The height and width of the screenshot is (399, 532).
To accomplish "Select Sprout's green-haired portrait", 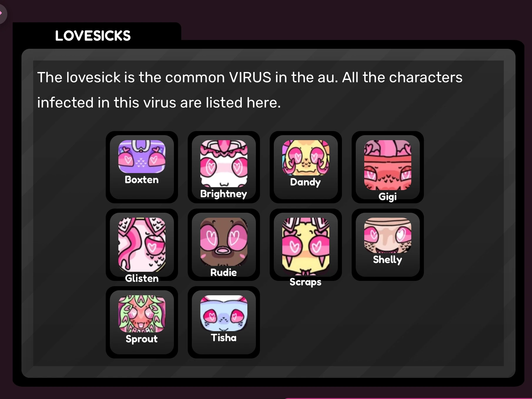I will click(142, 313).
